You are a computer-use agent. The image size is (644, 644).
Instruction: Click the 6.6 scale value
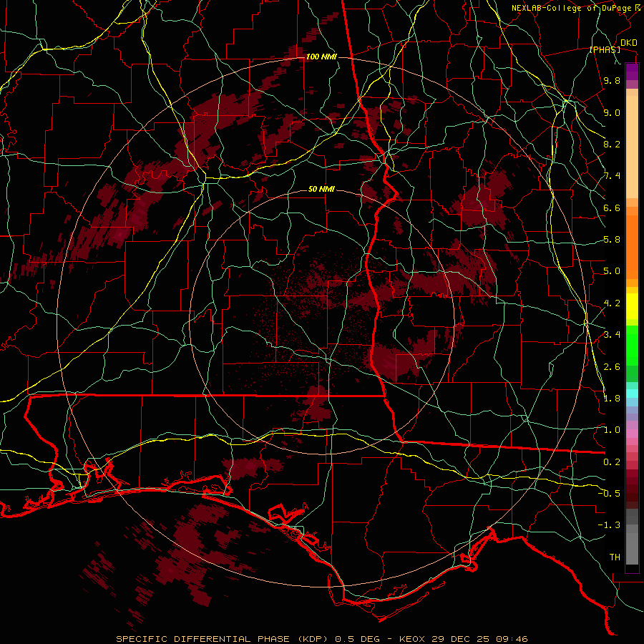(612, 208)
